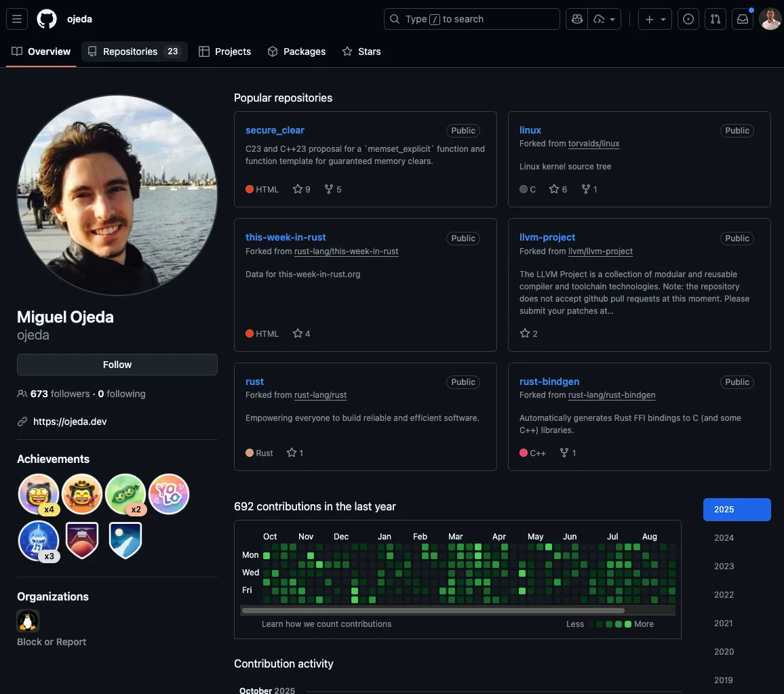Viewport: 784px width, 694px height.
Task: Click the GitHub Octocat logo
Action: [47, 19]
